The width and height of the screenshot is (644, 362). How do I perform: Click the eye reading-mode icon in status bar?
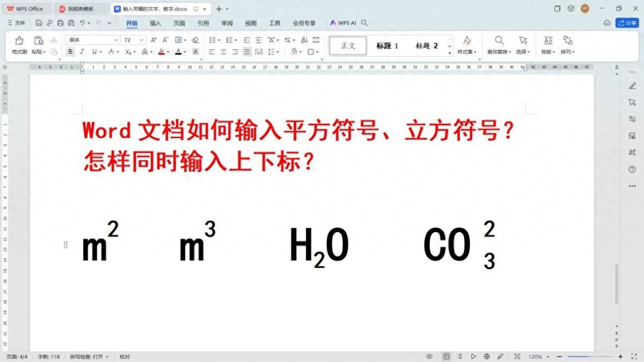pos(429,357)
